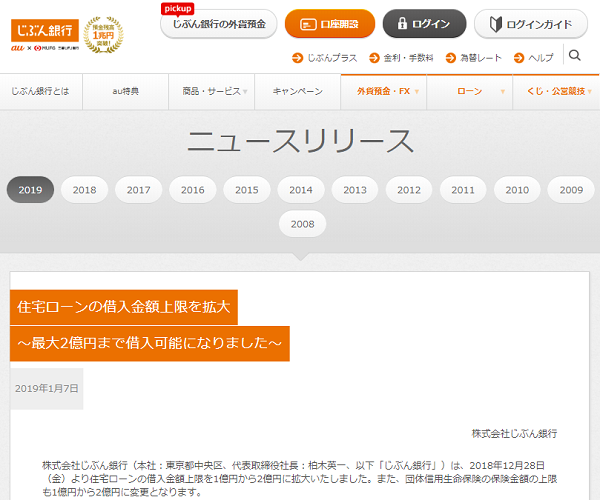600x500 pixels.
Task: Click the beginner mark icon on ログインガイド
Action: tap(496, 24)
